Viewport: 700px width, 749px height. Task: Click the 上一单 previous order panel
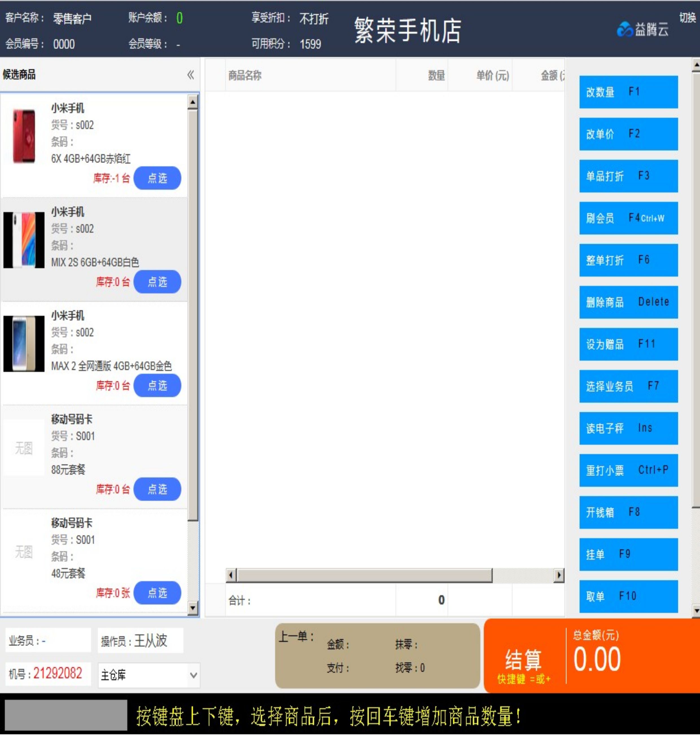tap(377, 656)
